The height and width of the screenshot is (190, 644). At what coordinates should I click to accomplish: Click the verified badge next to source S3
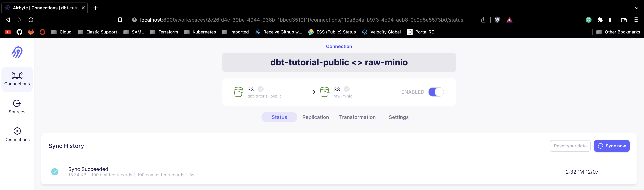(x=261, y=89)
